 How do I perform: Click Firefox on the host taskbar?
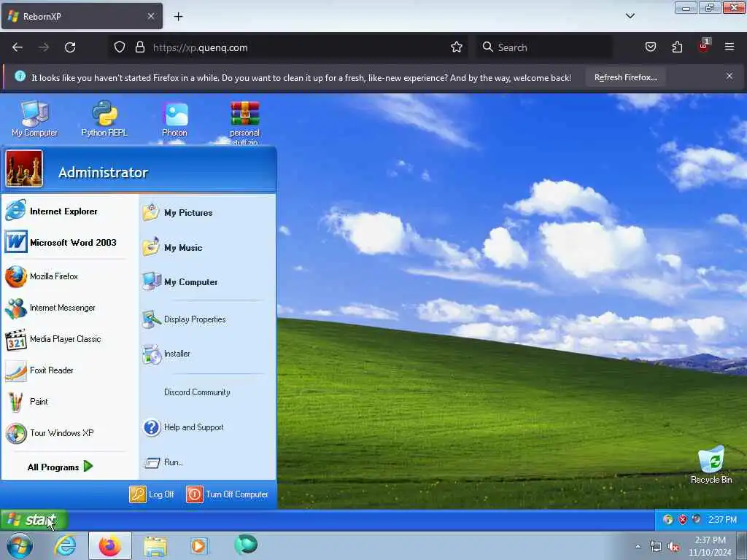[110, 545]
